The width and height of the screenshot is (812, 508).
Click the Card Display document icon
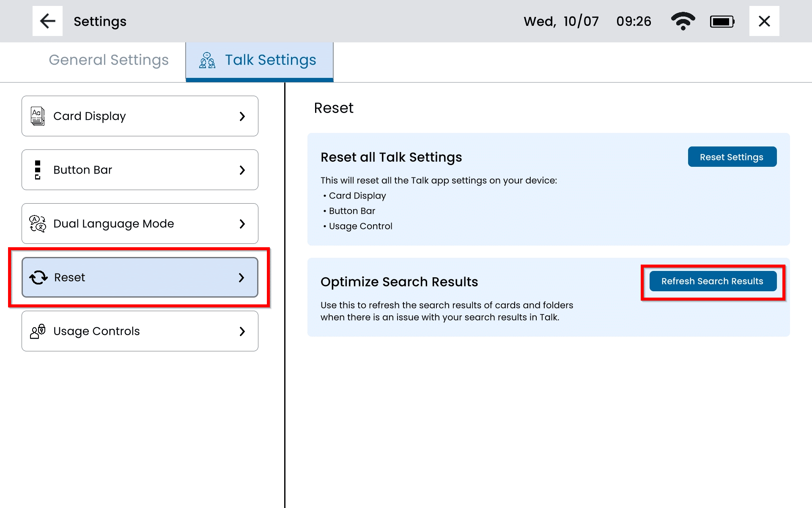[38, 116]
